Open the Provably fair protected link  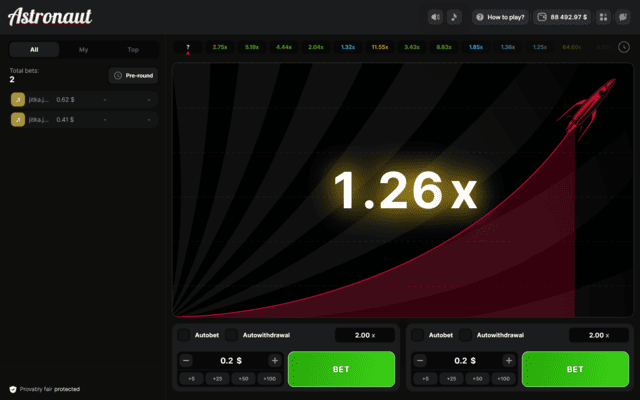[50, 389]
